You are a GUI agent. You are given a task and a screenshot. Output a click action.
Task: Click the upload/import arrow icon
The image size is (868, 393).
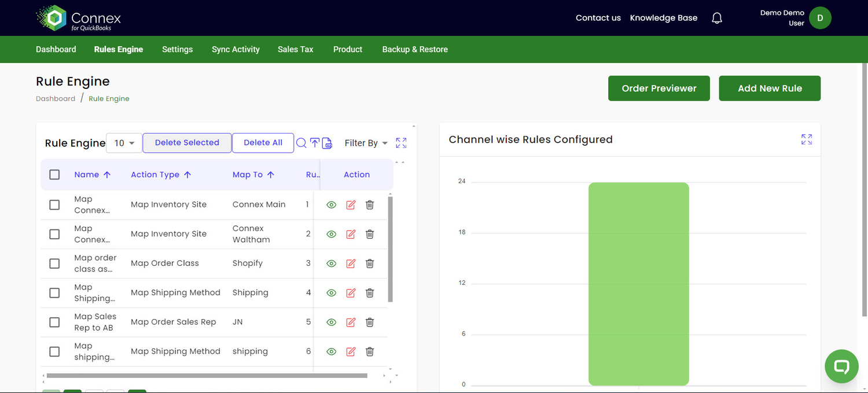315,143
